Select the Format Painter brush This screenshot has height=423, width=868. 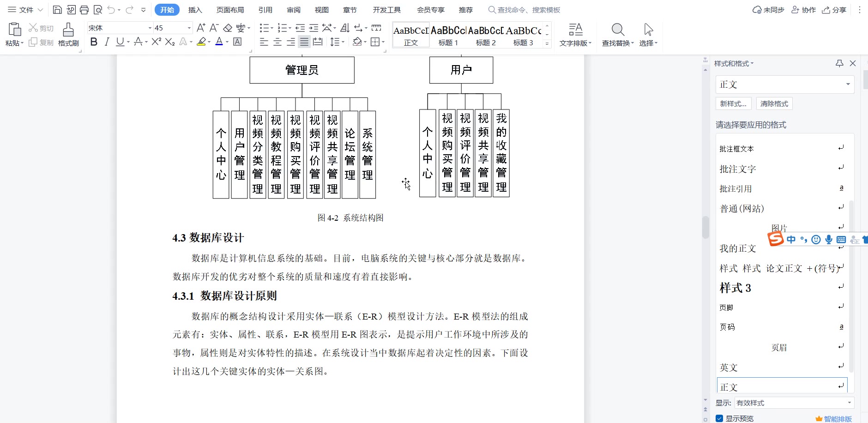click(x=68, y=30)
